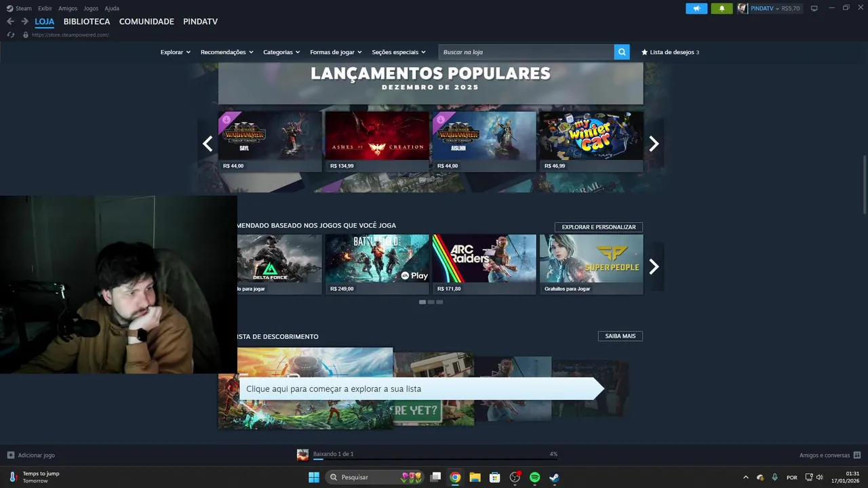Click the EXPLORAR E PERSONALIZAR button
The image size is (868, 488).
pos(599,227)
